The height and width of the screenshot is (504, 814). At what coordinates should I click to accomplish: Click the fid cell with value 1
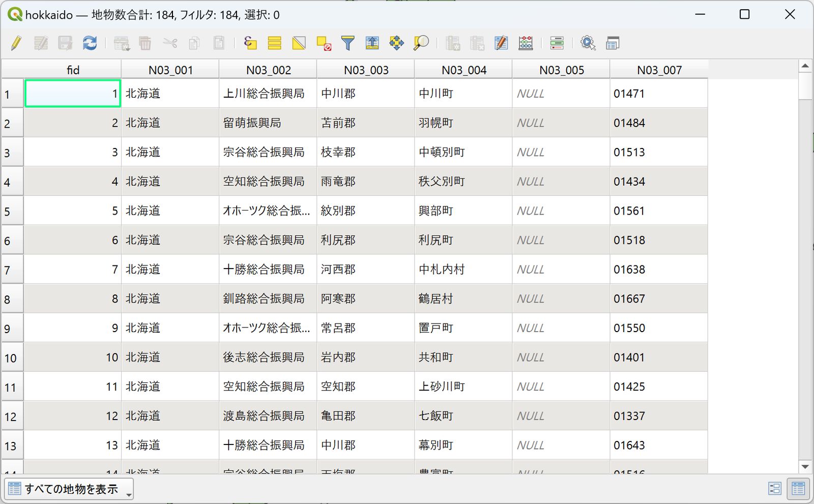tap(72, 94)
